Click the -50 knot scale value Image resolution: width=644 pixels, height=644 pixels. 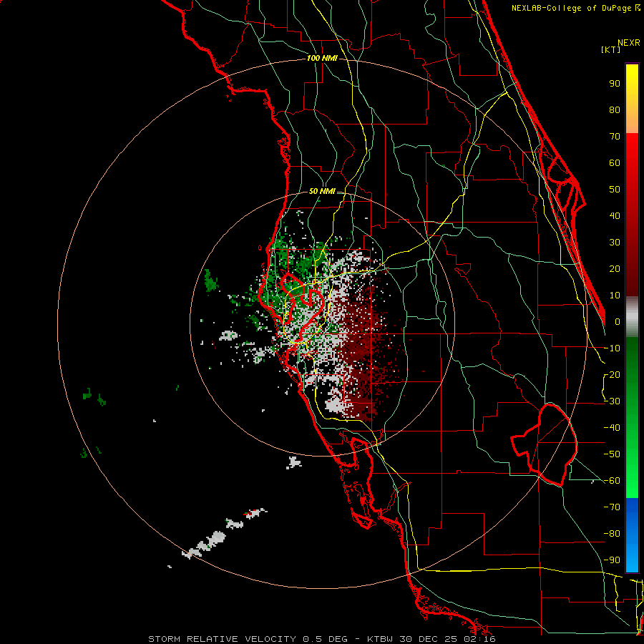612,454
